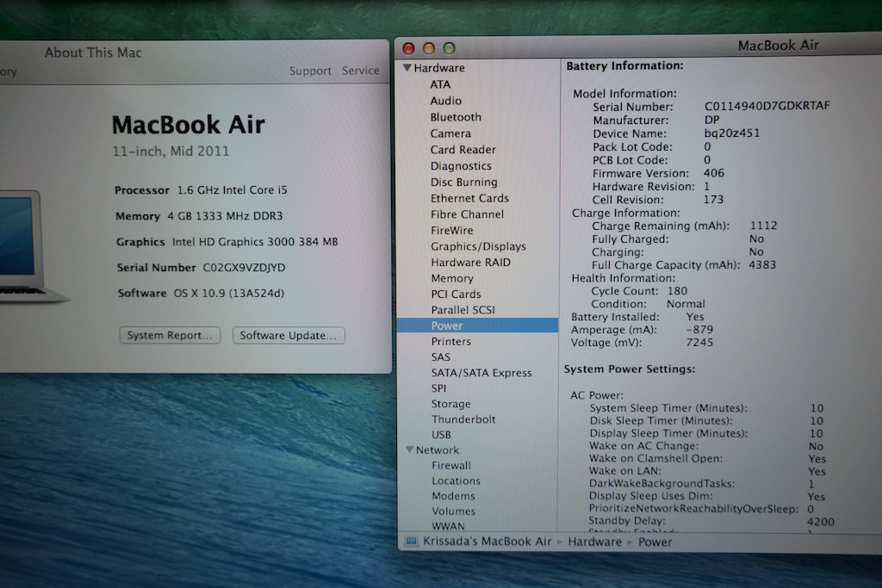
Task: Select Printers in the sidebar
Action: (x=451, y=341)
